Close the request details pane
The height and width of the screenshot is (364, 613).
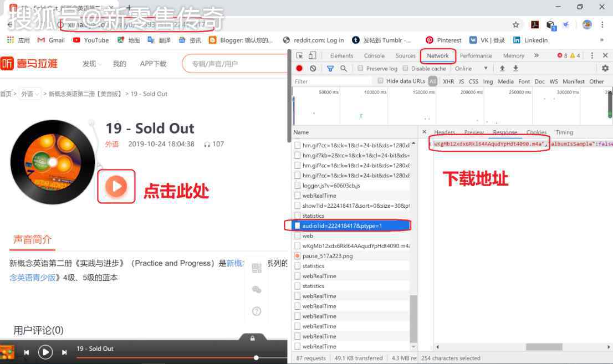[424, 132]
